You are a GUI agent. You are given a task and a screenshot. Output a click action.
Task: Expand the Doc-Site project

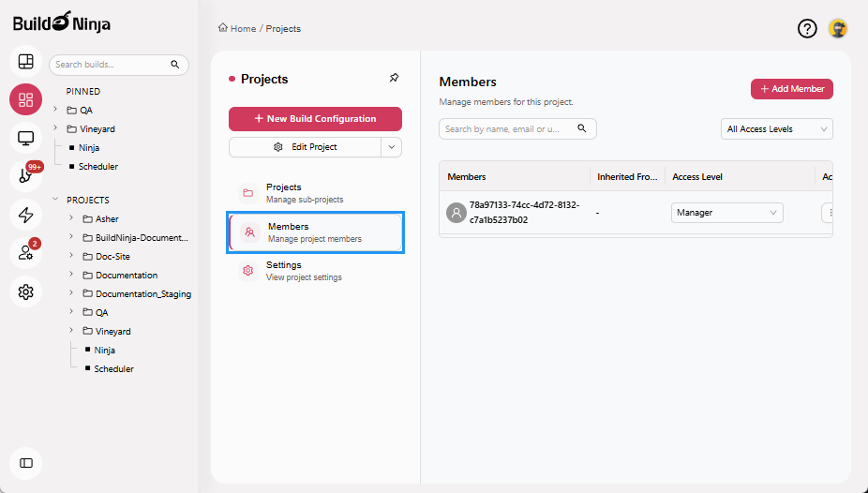click(71, 256)
